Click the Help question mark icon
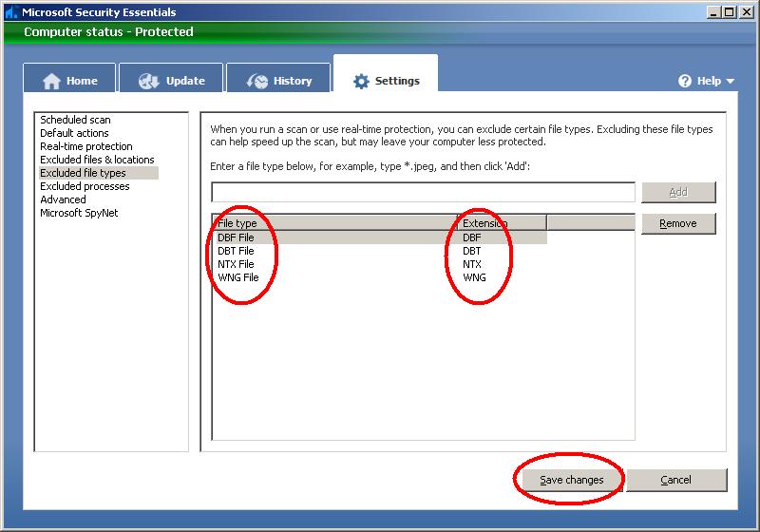The height and width of the screenshot is (532, 760). [x=685, y=82]
